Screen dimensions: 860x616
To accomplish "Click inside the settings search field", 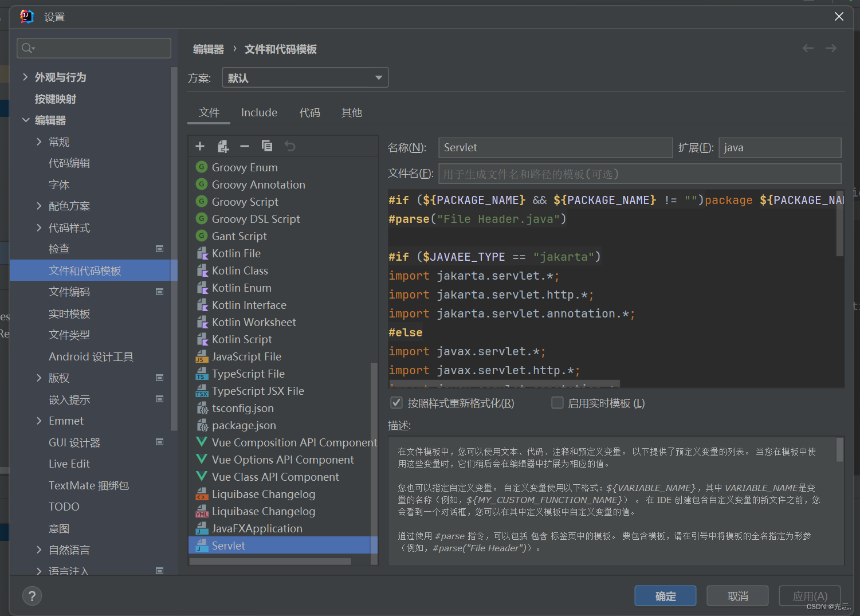I will 94,48.
